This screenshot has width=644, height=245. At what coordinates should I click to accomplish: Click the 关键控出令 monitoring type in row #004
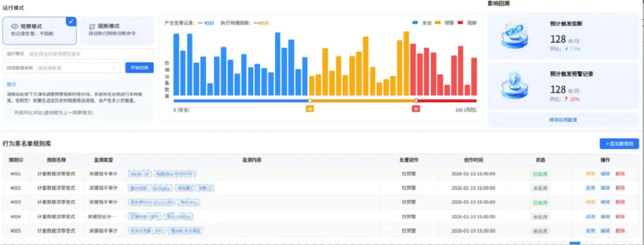[x=102, y=217]
